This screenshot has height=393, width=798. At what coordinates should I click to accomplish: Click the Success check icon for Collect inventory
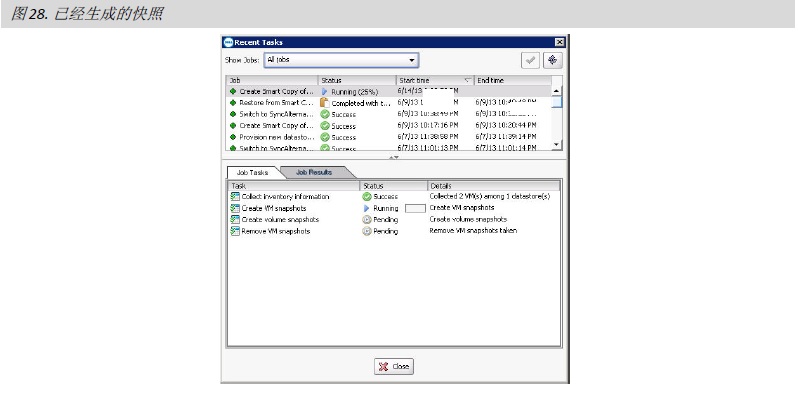coord(366,196)
